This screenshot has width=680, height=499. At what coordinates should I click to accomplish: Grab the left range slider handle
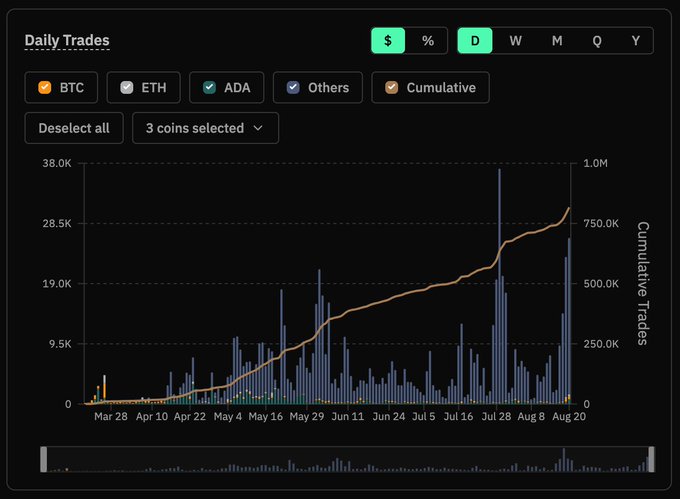click(x=43, y=459)
